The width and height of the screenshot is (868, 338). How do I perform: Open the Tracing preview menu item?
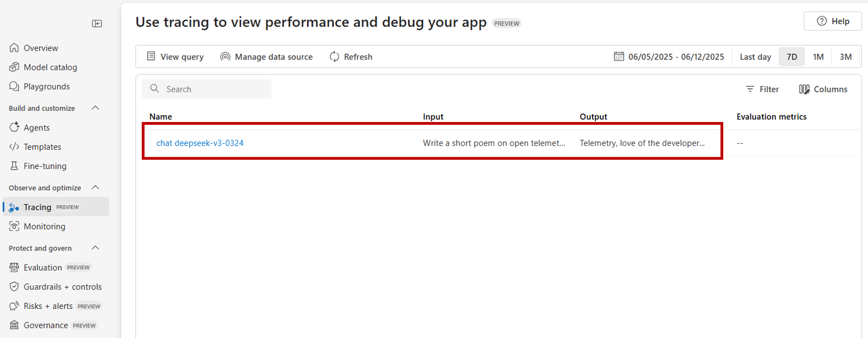click(x=37, y=207)
